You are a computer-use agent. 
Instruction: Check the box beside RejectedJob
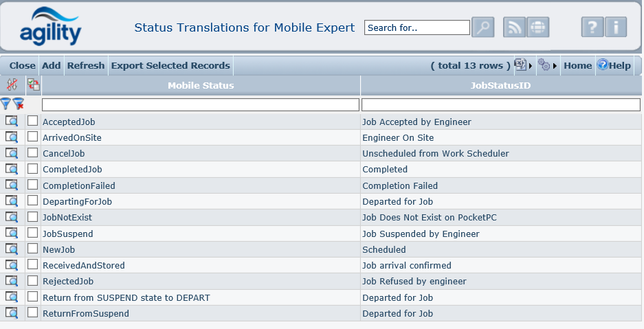33,281
